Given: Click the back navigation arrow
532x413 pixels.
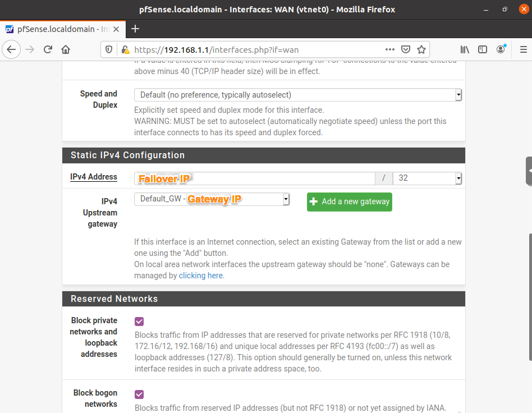Looking at the screenshot, I should (11, 49).
